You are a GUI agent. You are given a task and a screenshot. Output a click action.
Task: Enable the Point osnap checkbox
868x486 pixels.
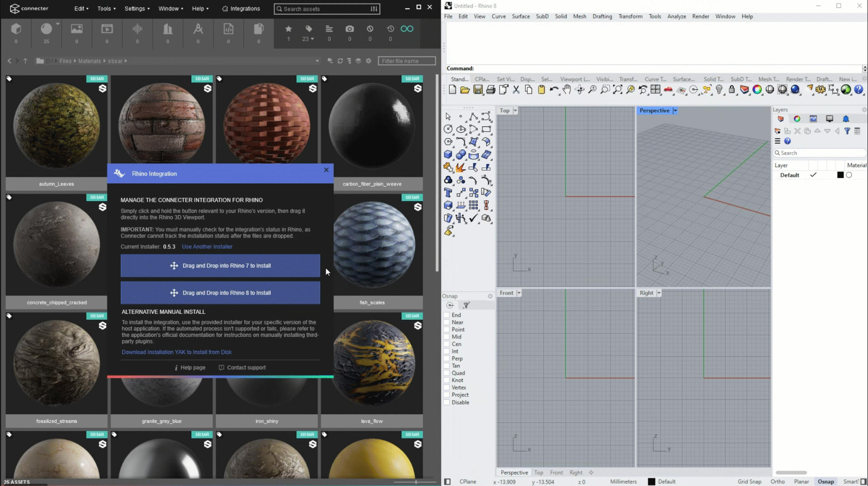pyautogui.click(x=446, y=330)
